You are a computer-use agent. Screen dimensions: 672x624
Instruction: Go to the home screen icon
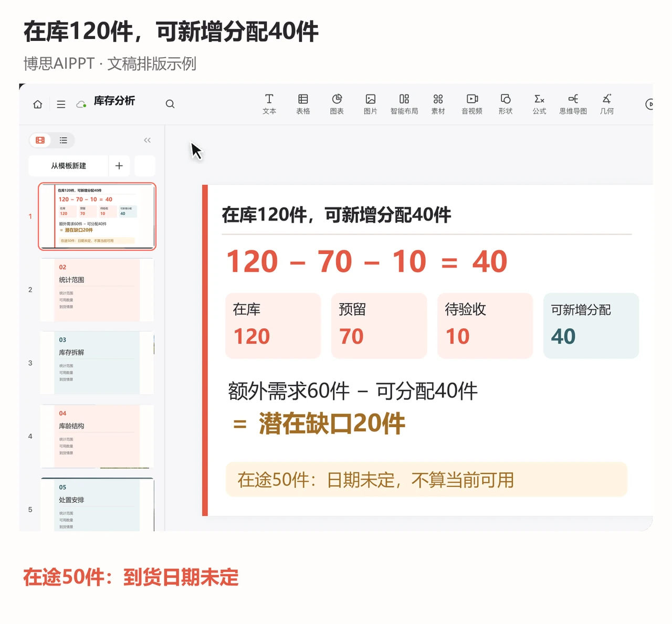(x=38, y=104)
